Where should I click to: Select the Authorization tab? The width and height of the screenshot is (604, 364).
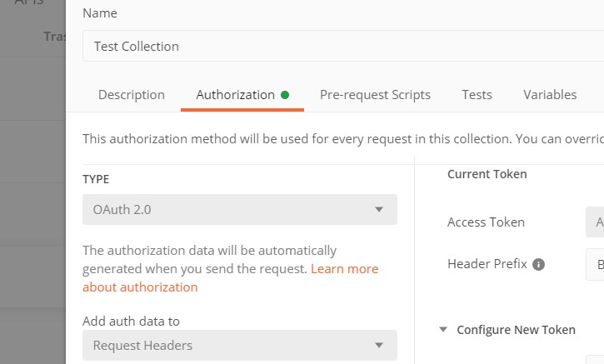coord(235,95)
